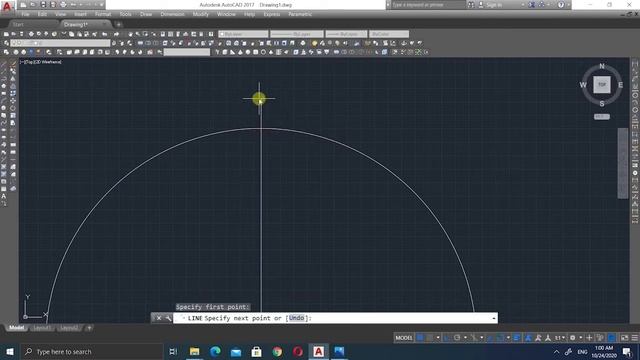Open File Explorer from the taskbar
Screen dimensions: 640x360
(x=195, y=351)
